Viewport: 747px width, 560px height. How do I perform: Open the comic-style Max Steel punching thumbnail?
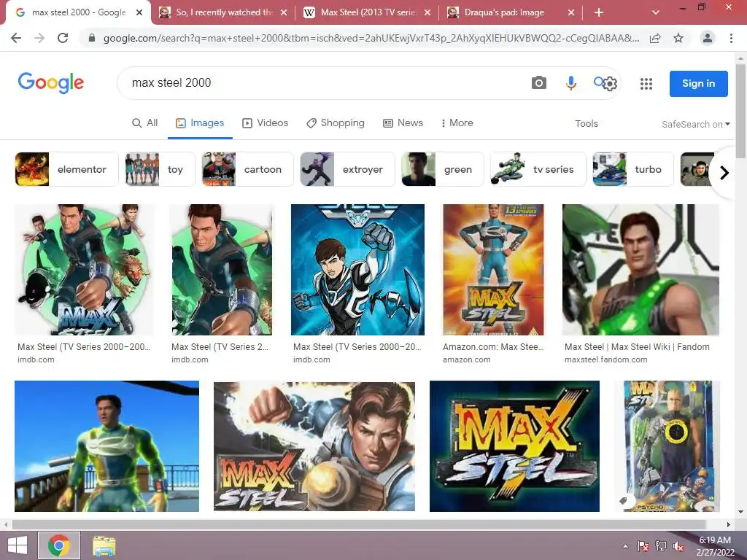pyautogui.click(x=314, y=446)
